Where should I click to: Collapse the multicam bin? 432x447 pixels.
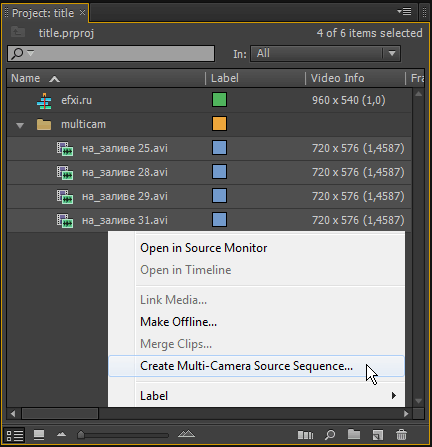coord(20,125)
